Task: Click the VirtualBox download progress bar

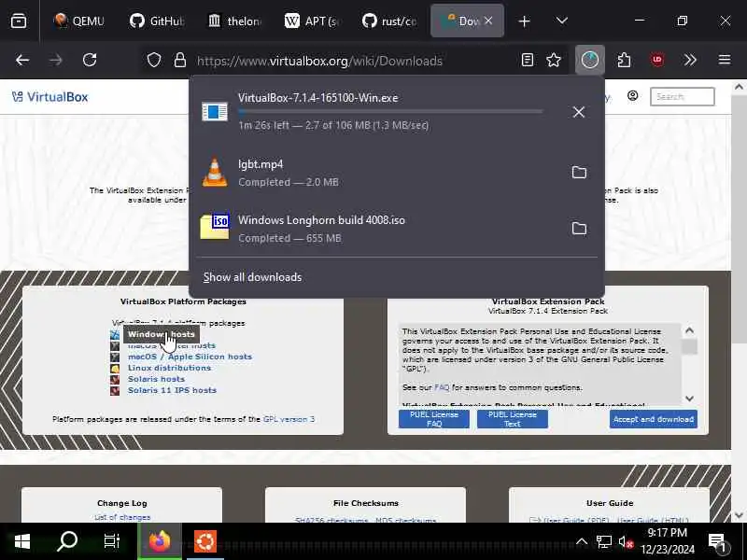Action: pos(390,112)
